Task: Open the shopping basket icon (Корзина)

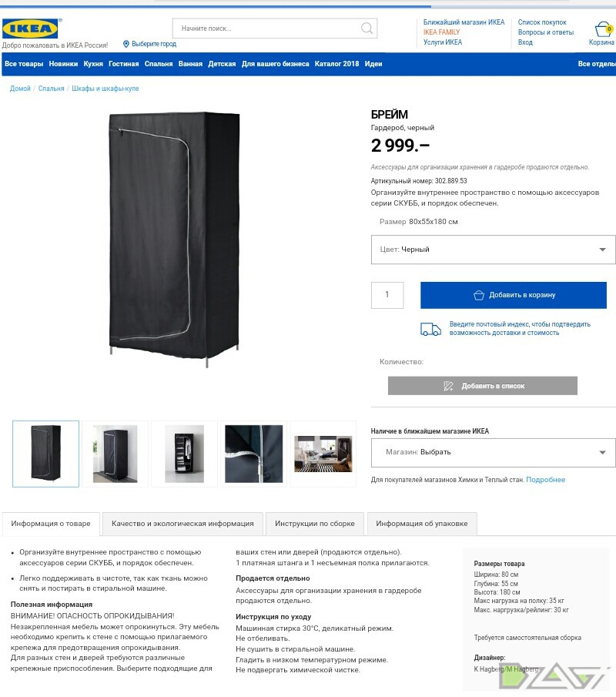Action: click(603, 29)
